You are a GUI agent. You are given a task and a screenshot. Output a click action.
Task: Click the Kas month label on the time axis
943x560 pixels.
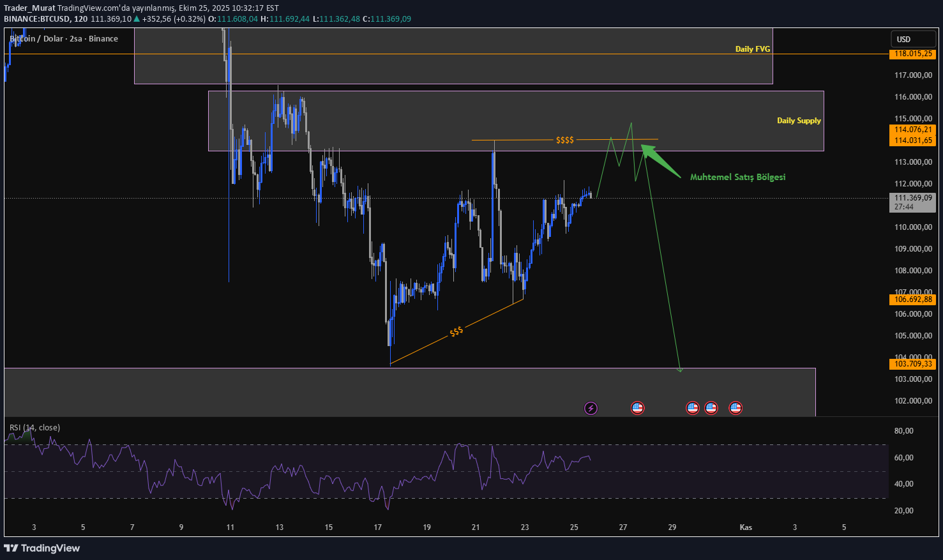coord(746,527)
